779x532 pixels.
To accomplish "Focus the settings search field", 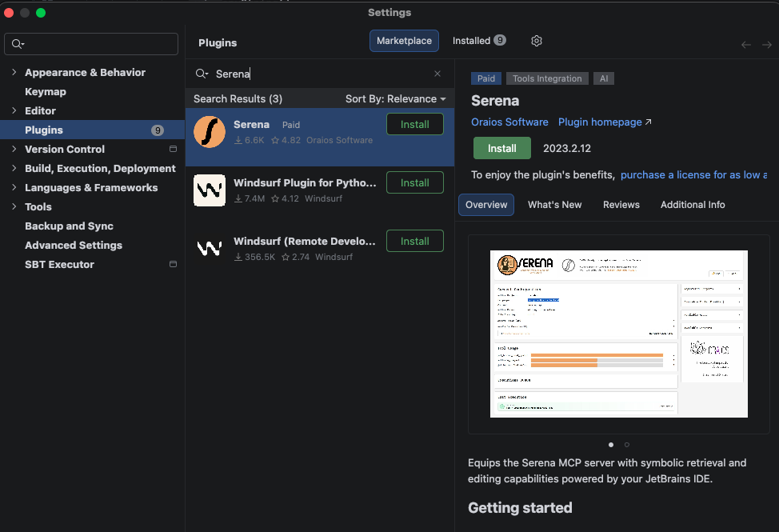I will (91, 44).
